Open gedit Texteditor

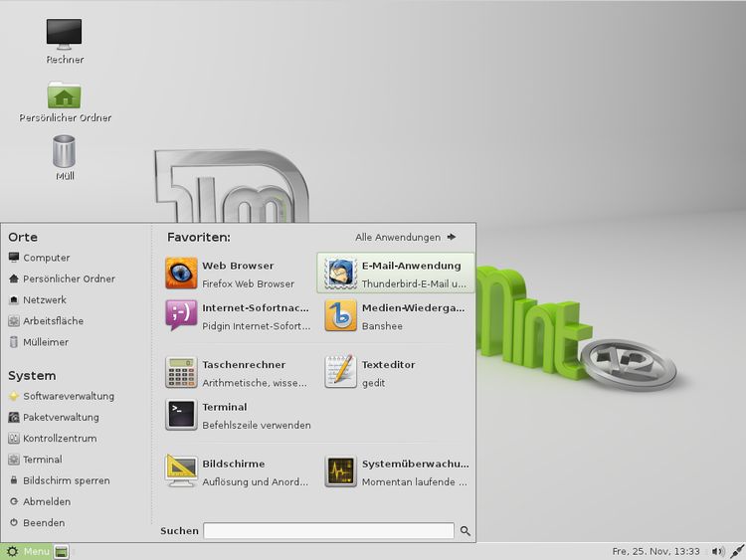pyautogui.click(x=396, y=373)
